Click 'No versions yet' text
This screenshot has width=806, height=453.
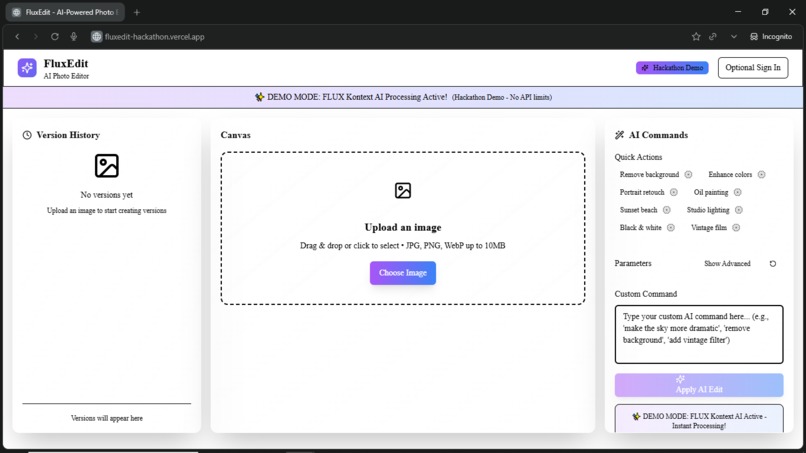106,195
